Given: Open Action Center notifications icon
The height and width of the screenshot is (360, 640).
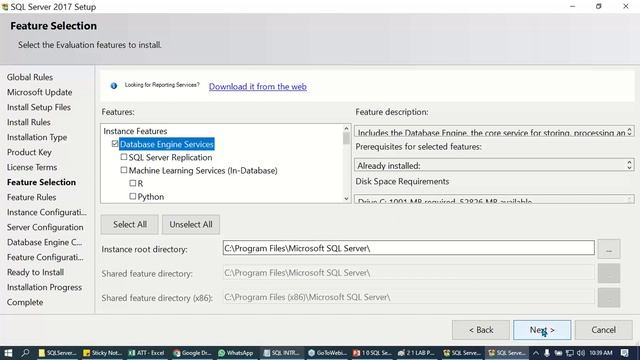Looking at the screenshot, I should 624,353.
